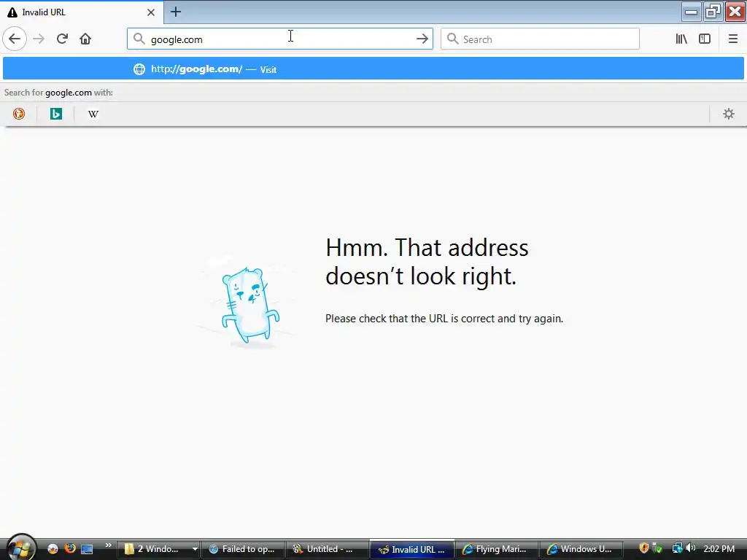
Task: Reload the current page
Action: tap(62, 39)
